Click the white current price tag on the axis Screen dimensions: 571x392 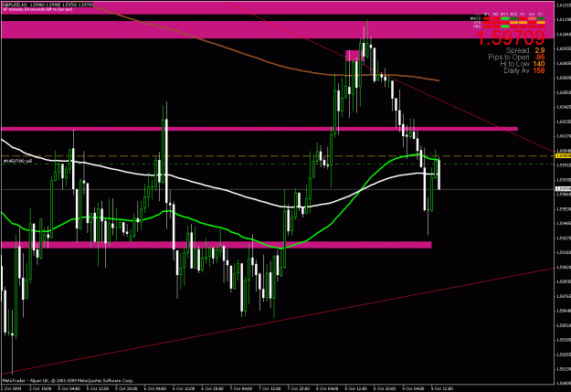(x=563, y=189)
